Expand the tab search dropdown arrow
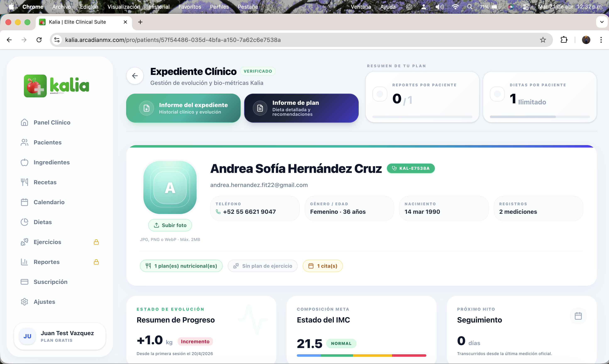This screenshot has width=609, height=364. pyautogui.click(x=602, y=22)
